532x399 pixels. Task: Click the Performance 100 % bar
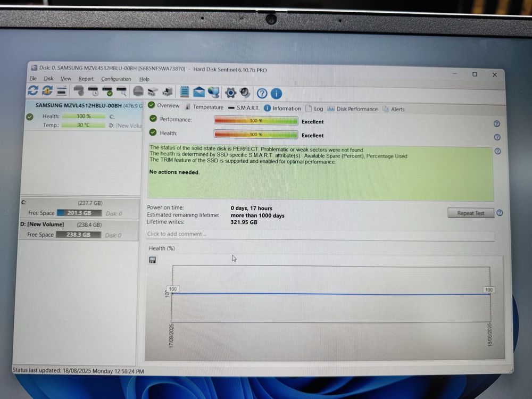coord(256,120)
